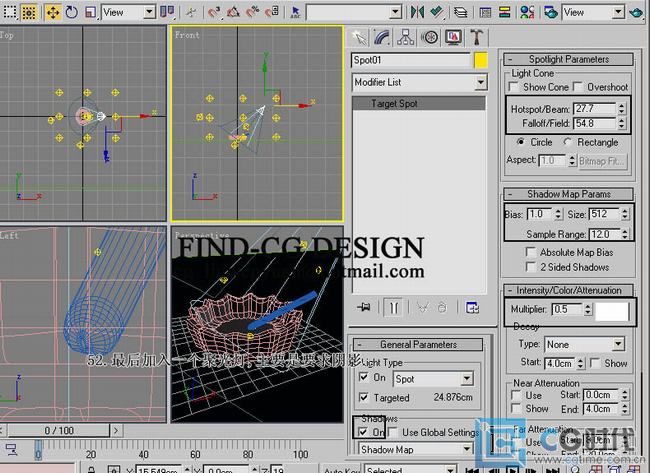Open the Material Editor icon
650x473 pixels.
click(527, 12)
